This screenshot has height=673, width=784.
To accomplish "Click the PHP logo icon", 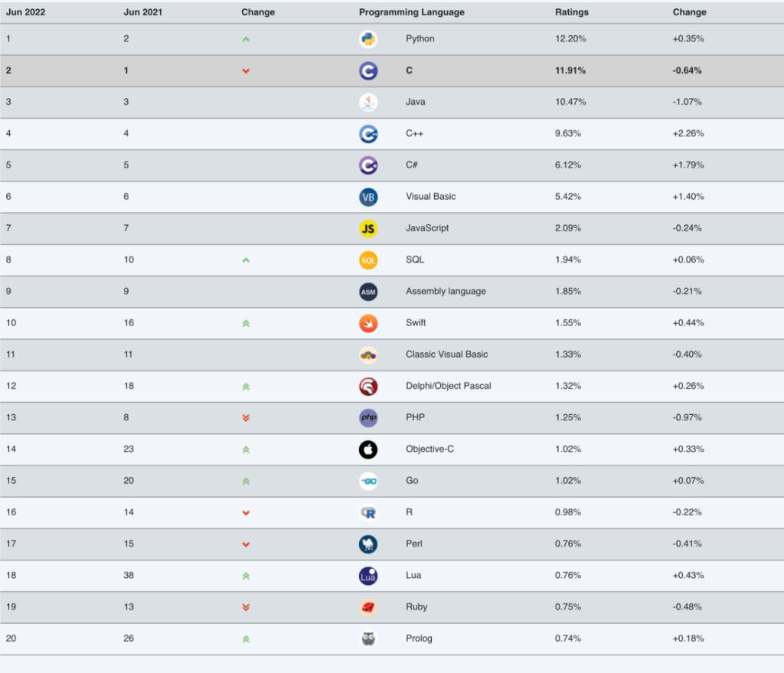I will point(368,418).
